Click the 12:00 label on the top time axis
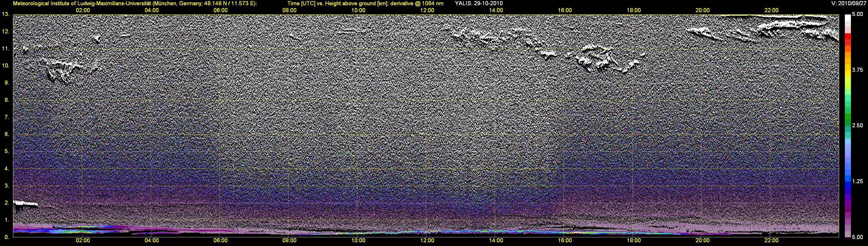The width and height of the screenshot is (868, 246). (x=427, y=10)
